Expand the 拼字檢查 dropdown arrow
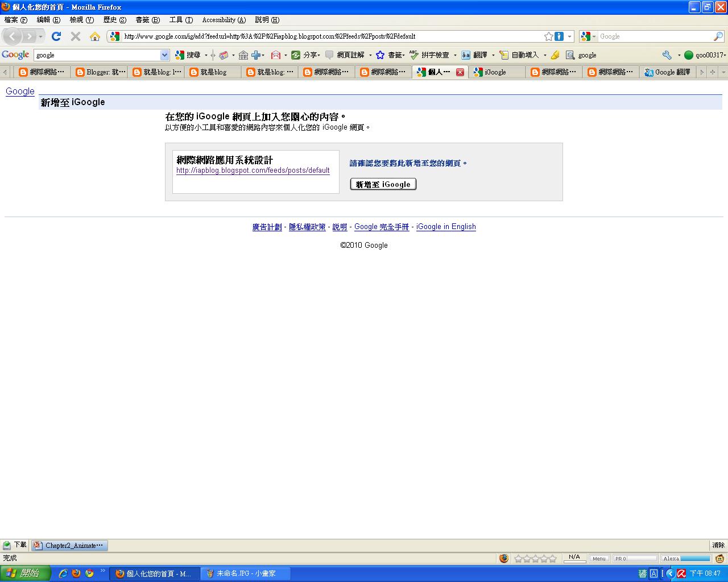728x582 pixels. 455,55
